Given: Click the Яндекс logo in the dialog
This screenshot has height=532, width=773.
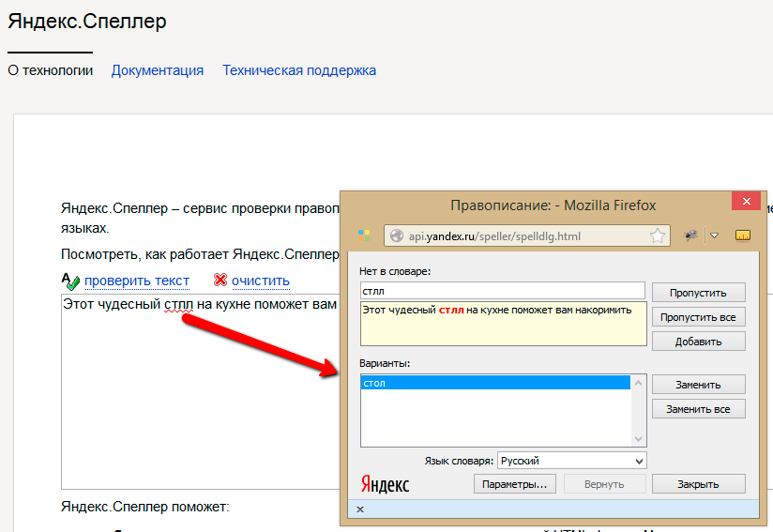Looking at the screenshot, I should point(385,484).
